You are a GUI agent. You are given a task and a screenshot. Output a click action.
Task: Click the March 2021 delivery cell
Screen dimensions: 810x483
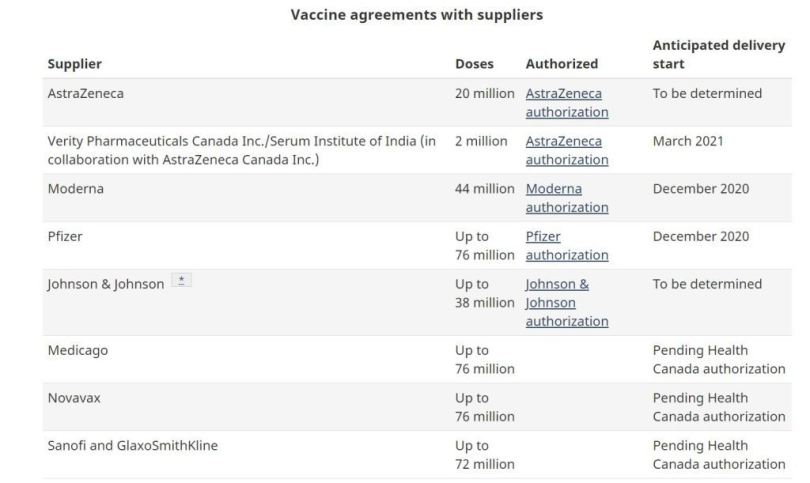click(687, 141)
